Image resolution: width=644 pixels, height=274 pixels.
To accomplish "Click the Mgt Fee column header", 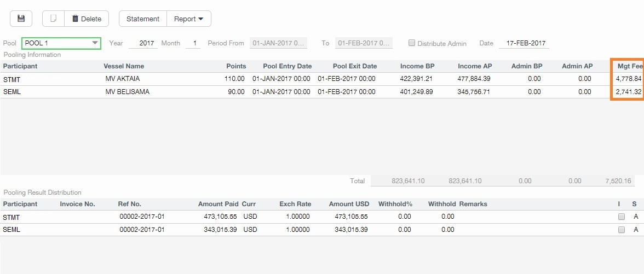I will (x=629, y=66).
